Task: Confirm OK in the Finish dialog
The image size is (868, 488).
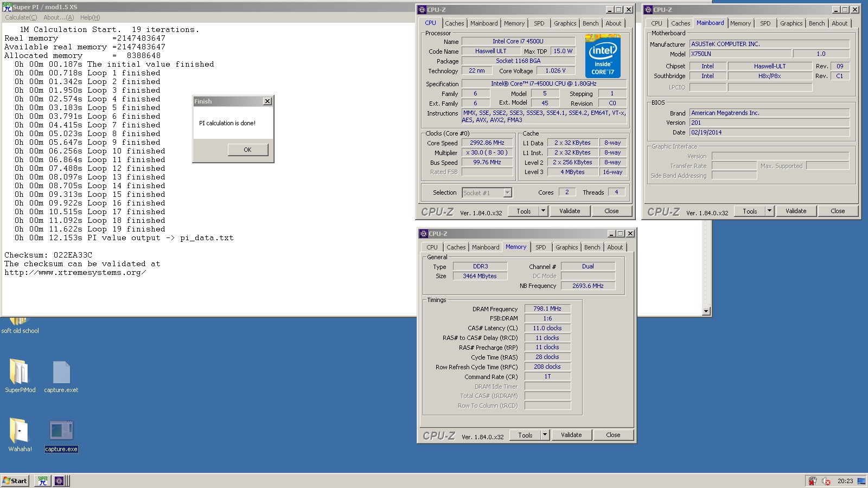Action: click(x=247, y=150)
